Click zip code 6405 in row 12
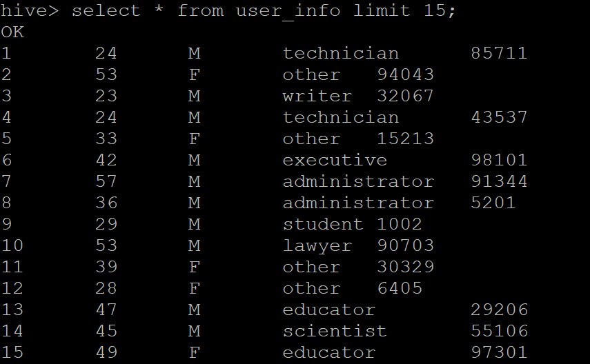This screenshot has width=590, height=364. point(400,288)
